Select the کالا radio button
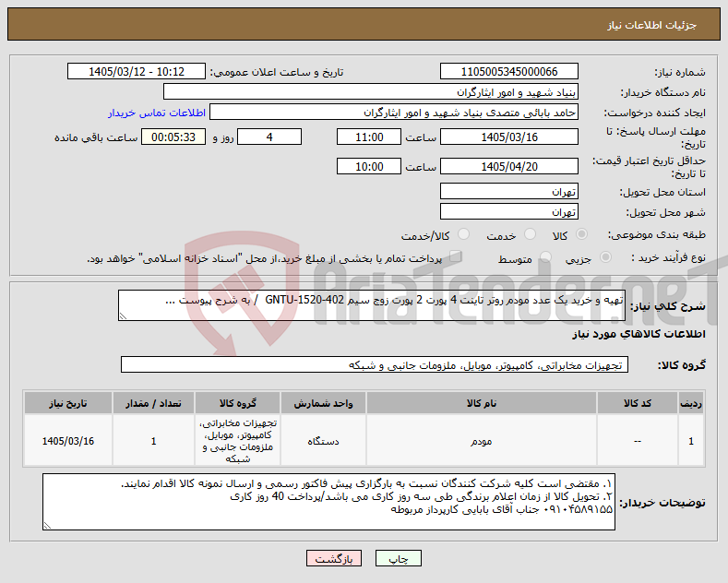728x583 pixels. pos(581,234)
